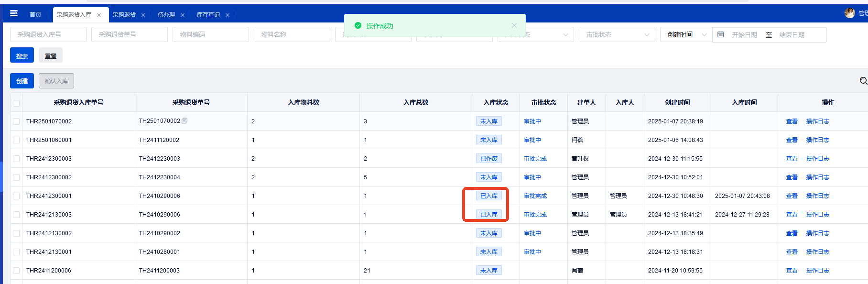Image resolution: width=868 pixels, height=284 pixels.
Task: Toggle the sidebar hamburger menu icon
Action: (14, 13)
